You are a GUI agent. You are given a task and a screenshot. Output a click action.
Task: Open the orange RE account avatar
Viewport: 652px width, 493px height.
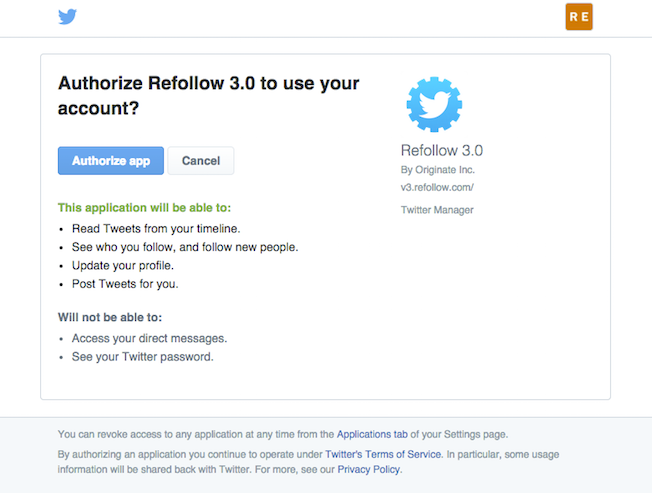579,17
